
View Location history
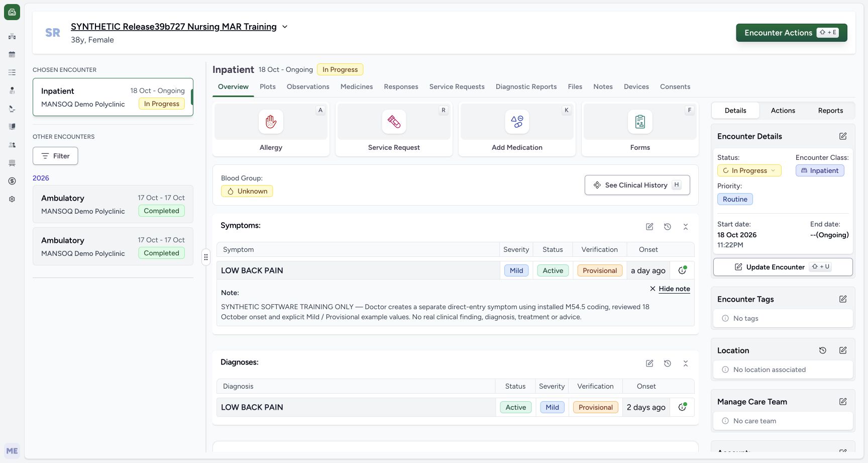pyautogui.click(x=823, y=350)
